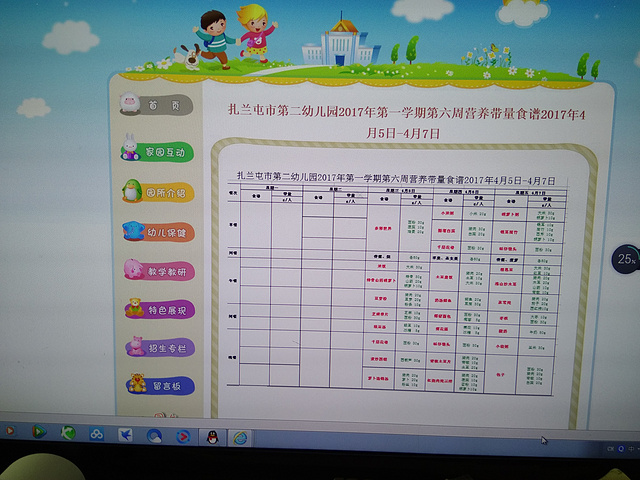Open the blue bird Xunlei taskbar icon
Screen dimensions: 640x480
pyautogui.click(x=126, y=435)
